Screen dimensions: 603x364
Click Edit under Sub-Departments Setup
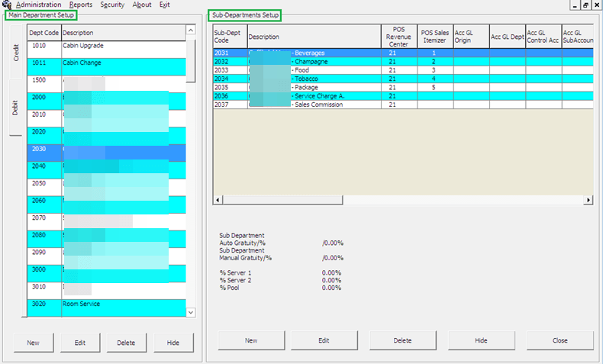point(324,340)
